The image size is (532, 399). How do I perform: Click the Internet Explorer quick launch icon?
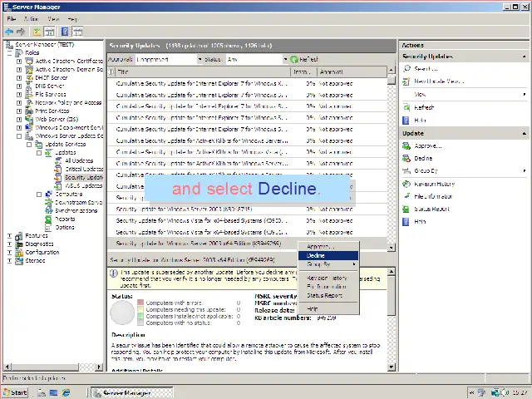click(66, 392)
